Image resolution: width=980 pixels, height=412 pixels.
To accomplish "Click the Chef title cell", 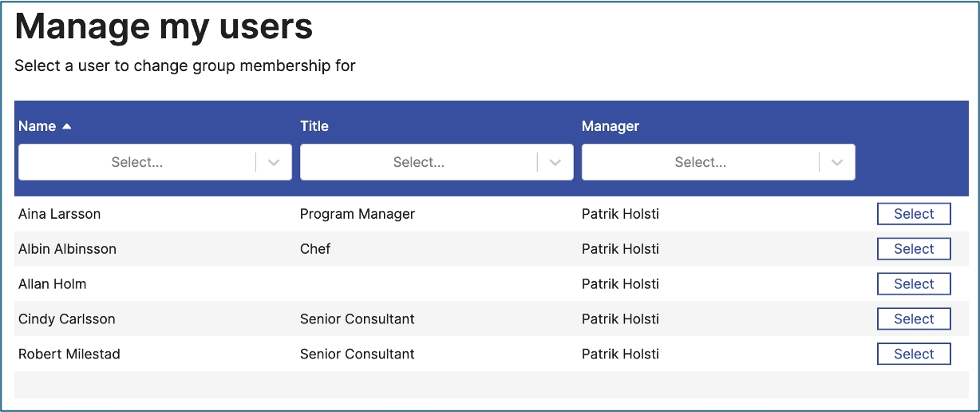I will (315, 249).
